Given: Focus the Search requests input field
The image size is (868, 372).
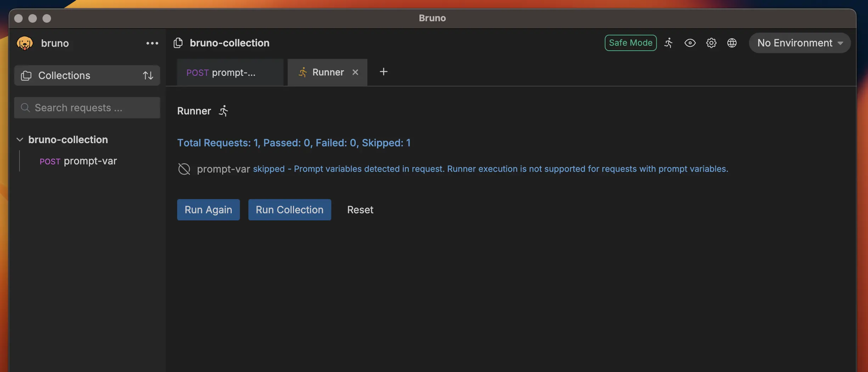Looking at the screenshot, I should click(92, 108).
